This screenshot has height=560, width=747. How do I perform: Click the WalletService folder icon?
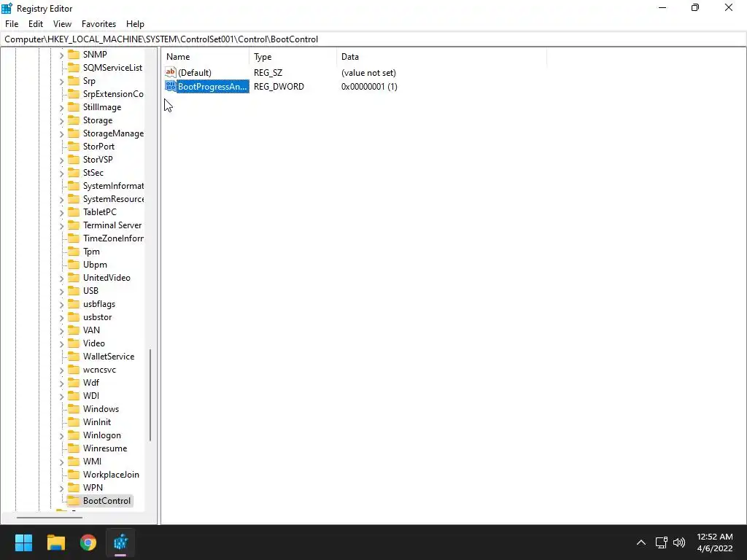pyautogui.click(x=74, y=356)
